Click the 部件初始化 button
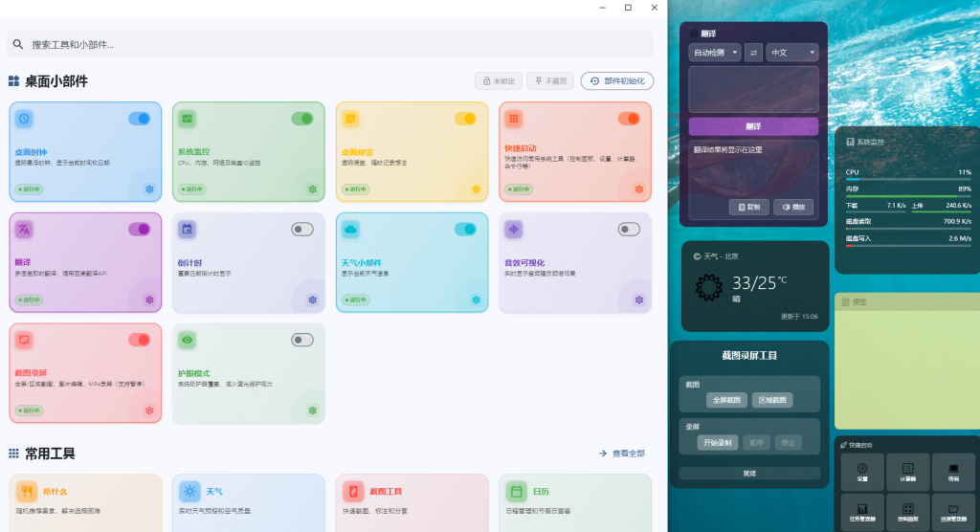This screenshot has height=532, width=980. [x=617, y=81]
